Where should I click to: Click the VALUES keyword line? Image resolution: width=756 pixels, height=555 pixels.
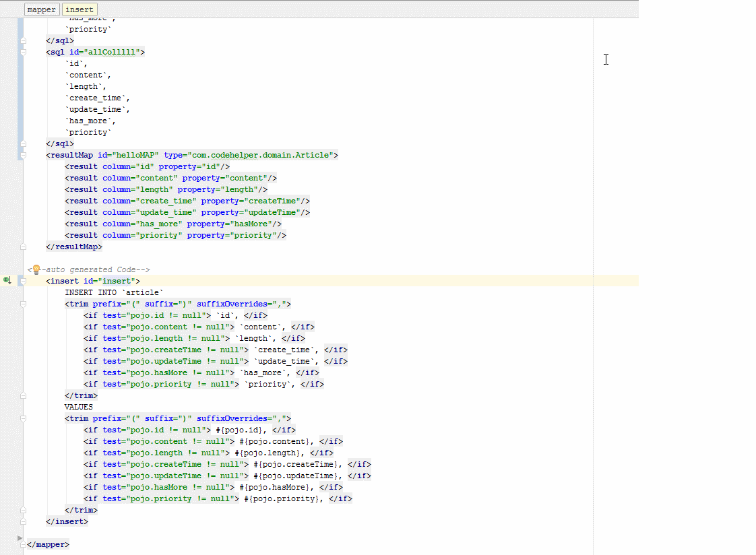[79, 407]
